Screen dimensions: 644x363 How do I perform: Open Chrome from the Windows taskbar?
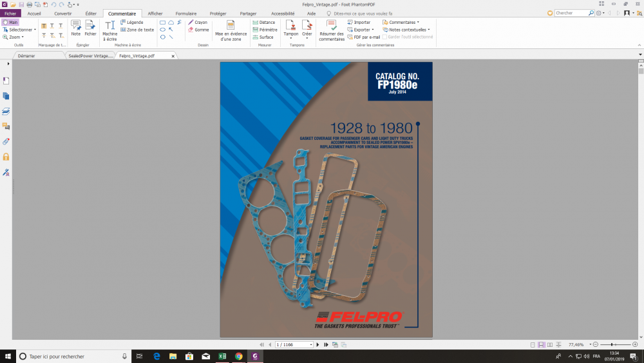click(x=239, y=357)
